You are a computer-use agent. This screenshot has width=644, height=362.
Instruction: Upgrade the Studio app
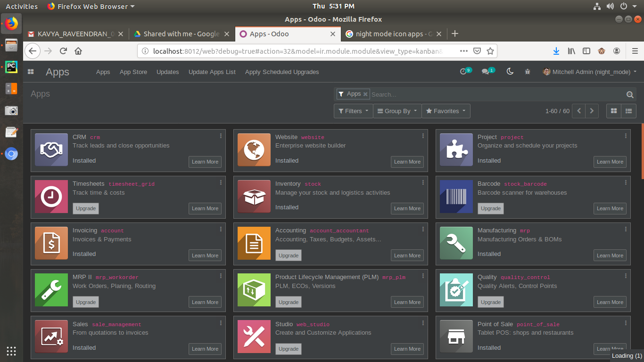pyautogui.click(x=289, y=349)
